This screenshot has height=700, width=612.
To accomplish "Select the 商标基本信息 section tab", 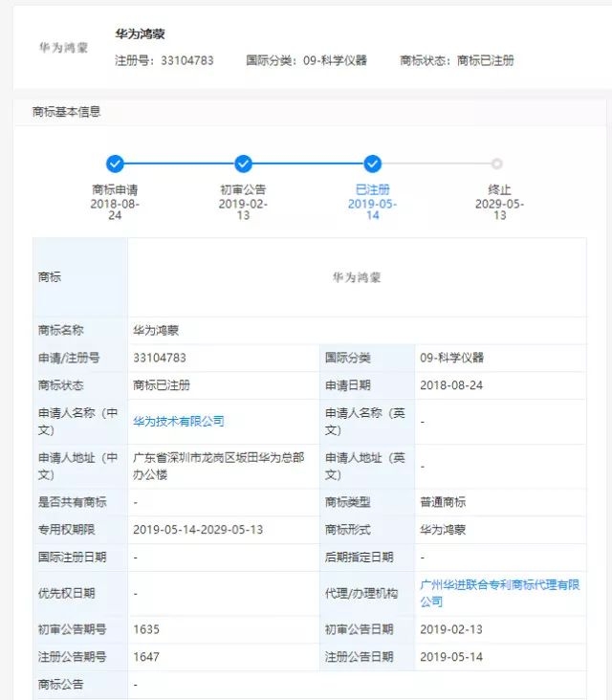I will (x=67, y=112).
